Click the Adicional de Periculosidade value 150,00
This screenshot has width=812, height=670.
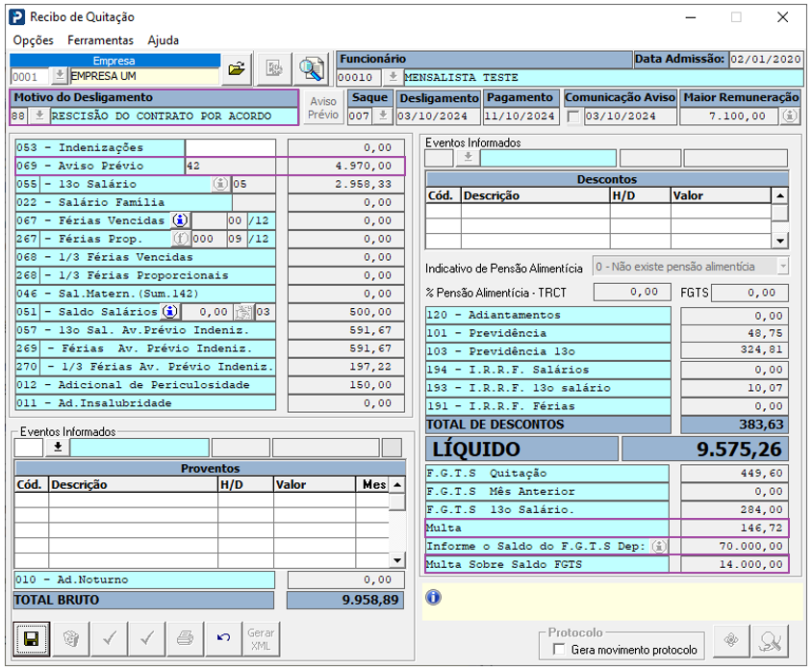tap(346, 385)
